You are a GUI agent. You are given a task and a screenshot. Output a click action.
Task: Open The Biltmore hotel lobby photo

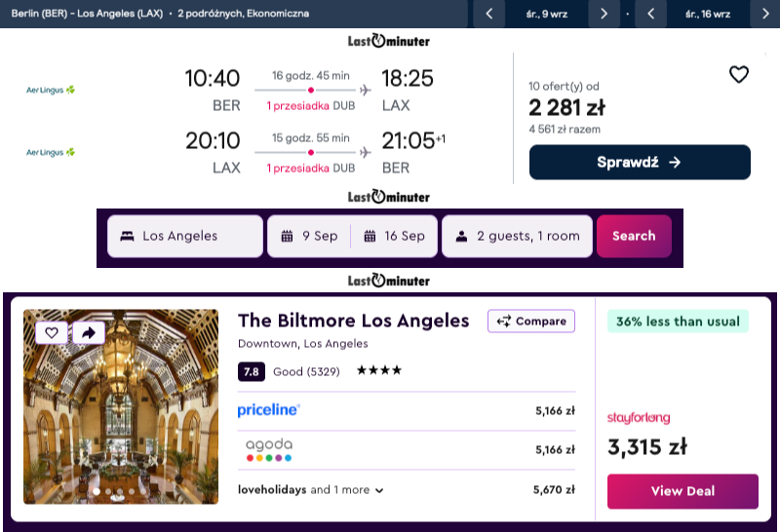tap(121, 406)
